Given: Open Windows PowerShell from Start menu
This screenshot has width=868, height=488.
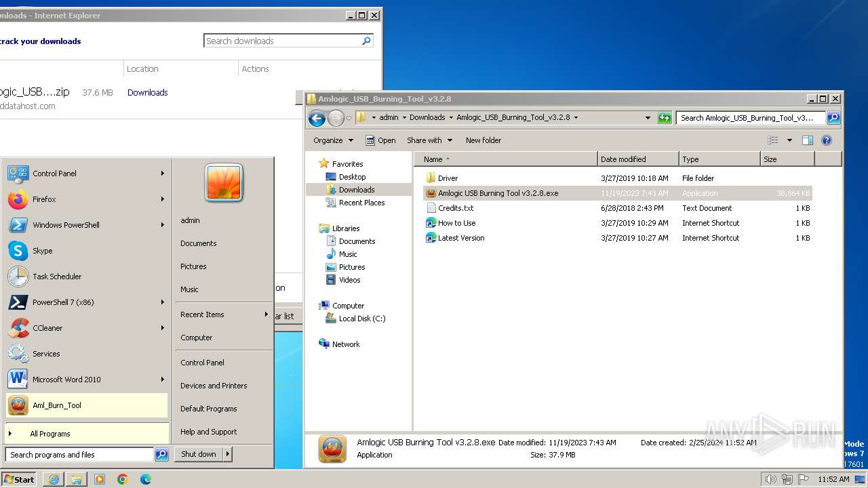Looking at the screenshot, I should click(x=86, y=225).
